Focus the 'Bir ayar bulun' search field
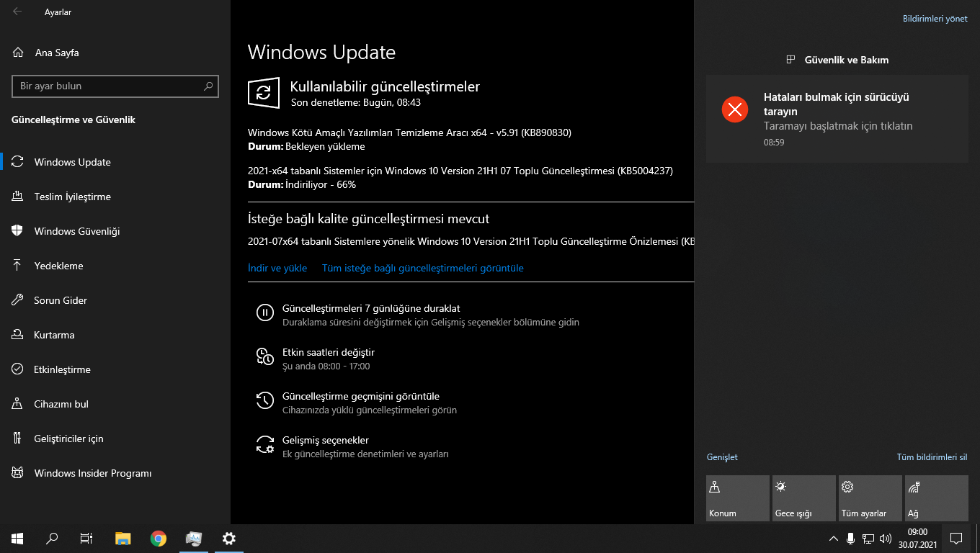Screen dimensions: 980x553 click(115, 86)
